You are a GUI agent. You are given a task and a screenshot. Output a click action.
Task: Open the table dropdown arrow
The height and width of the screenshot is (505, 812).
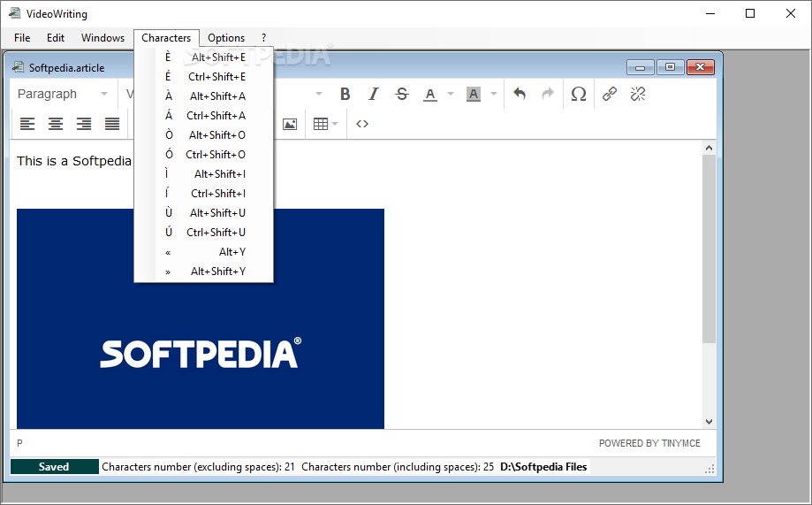click(335, 124)
